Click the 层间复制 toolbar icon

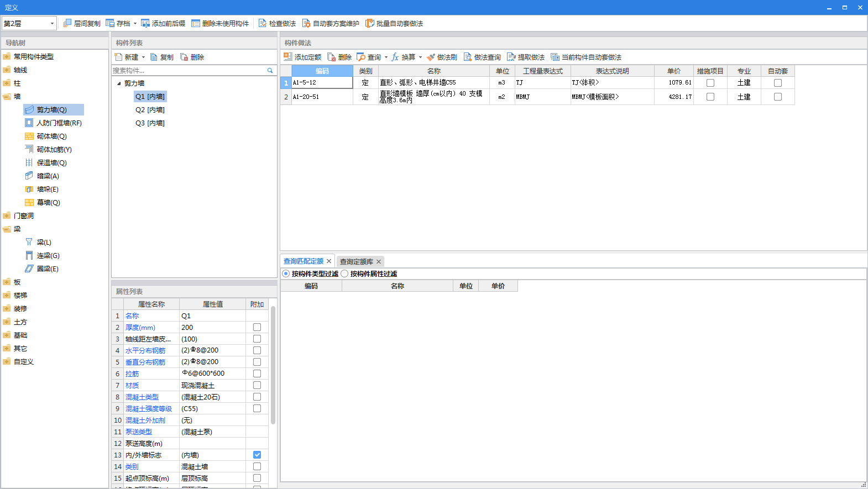[67, 23]
